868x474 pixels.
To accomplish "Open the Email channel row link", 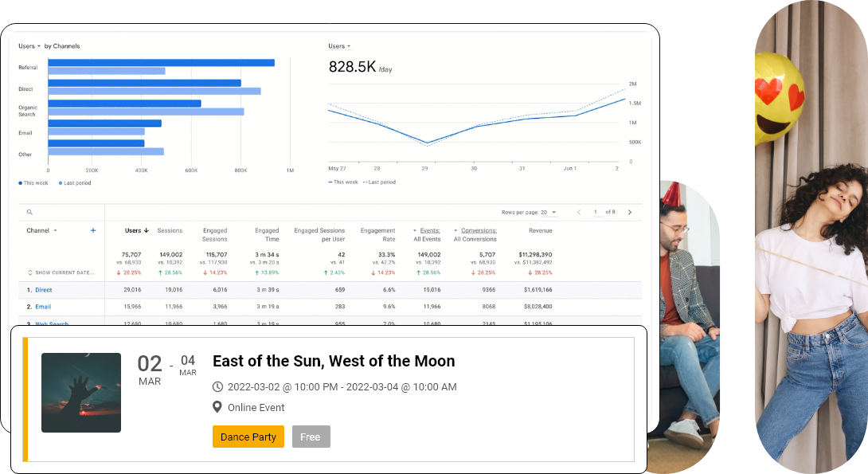I will coord(43,307).
